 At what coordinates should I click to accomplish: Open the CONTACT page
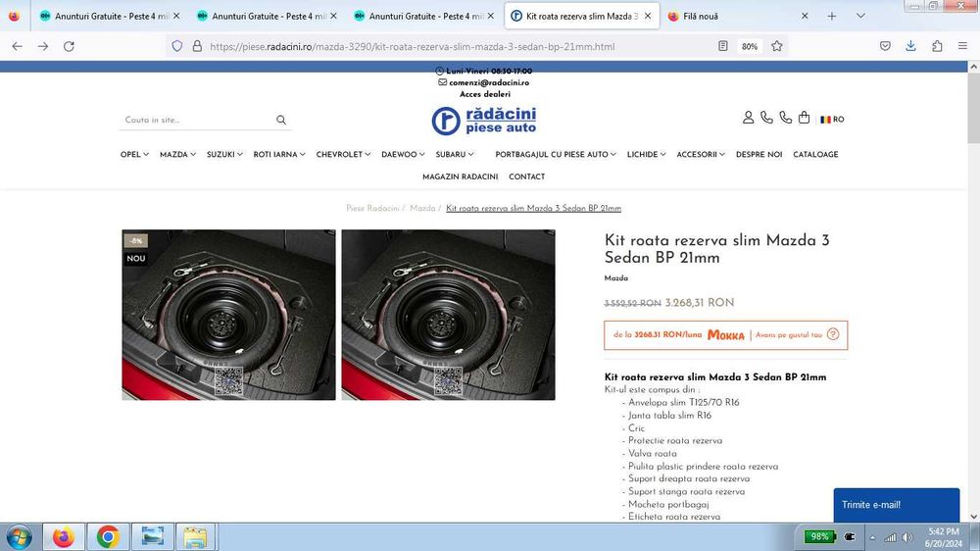(x=527, y=177)
